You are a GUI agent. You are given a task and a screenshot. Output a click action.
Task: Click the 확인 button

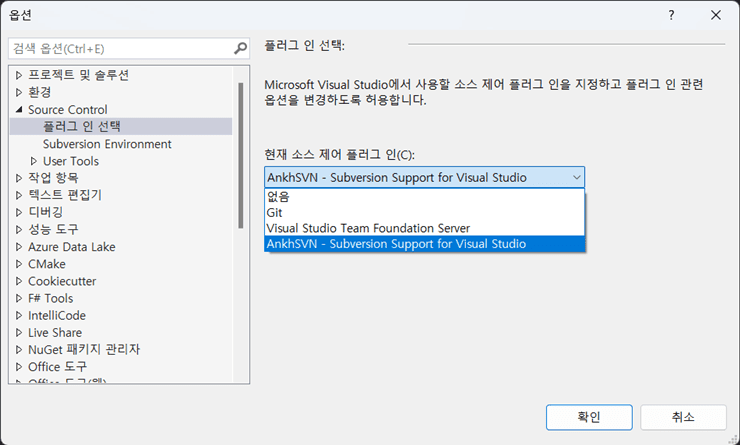click(589, 417)
